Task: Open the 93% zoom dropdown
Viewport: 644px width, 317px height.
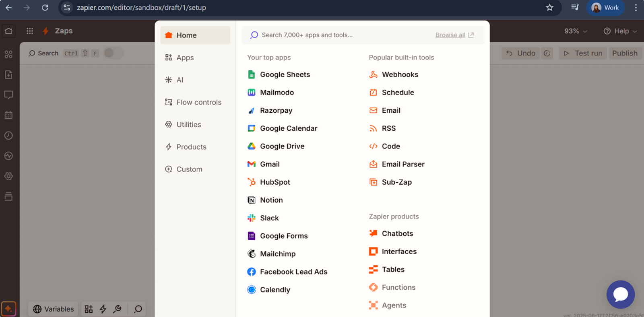Action: (576, 31)
